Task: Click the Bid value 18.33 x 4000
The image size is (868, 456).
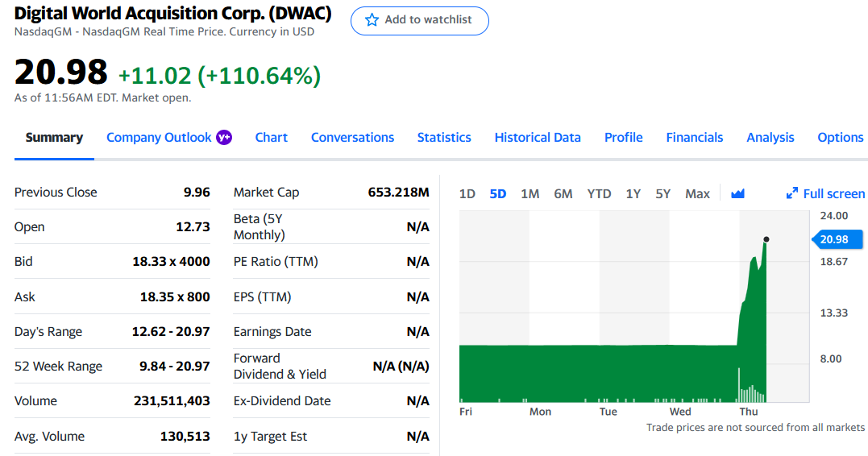Action: click(171, 261)
